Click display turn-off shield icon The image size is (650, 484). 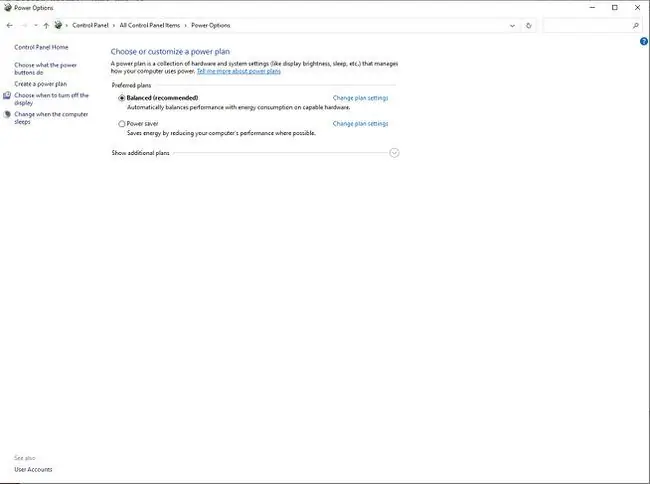coord(7,96)
